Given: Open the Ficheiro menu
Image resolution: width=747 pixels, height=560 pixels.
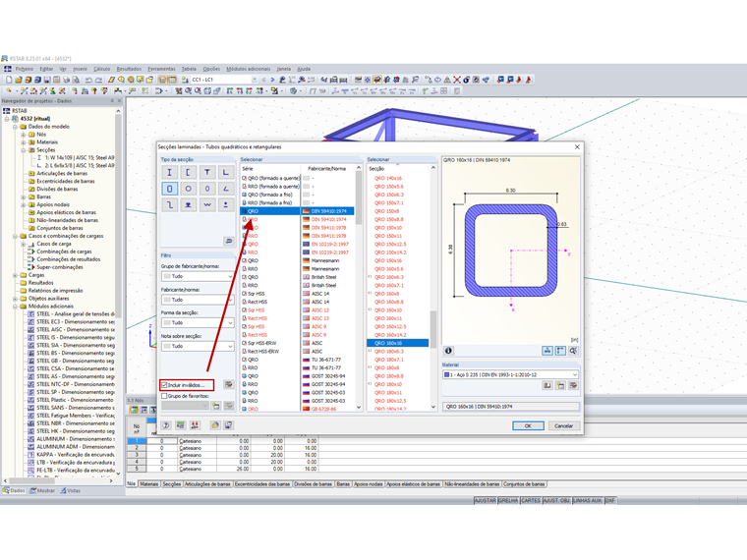Looking at the screenshot, I should pos(25,69).
